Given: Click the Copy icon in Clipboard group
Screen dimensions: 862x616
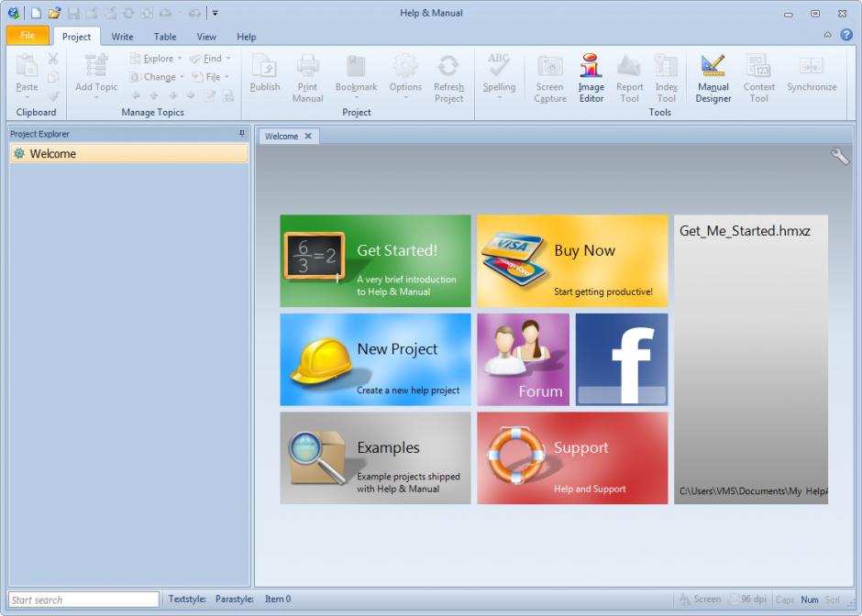Looking at the screenshot, I should tap(53, 78).
